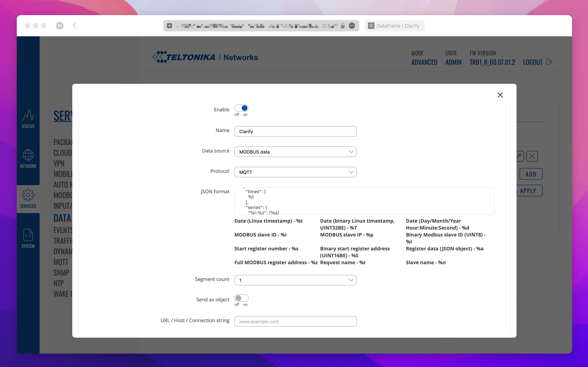Click the address bar ellipsis icon
Viewport: 588px width, 367px height.
coord(352,26)
